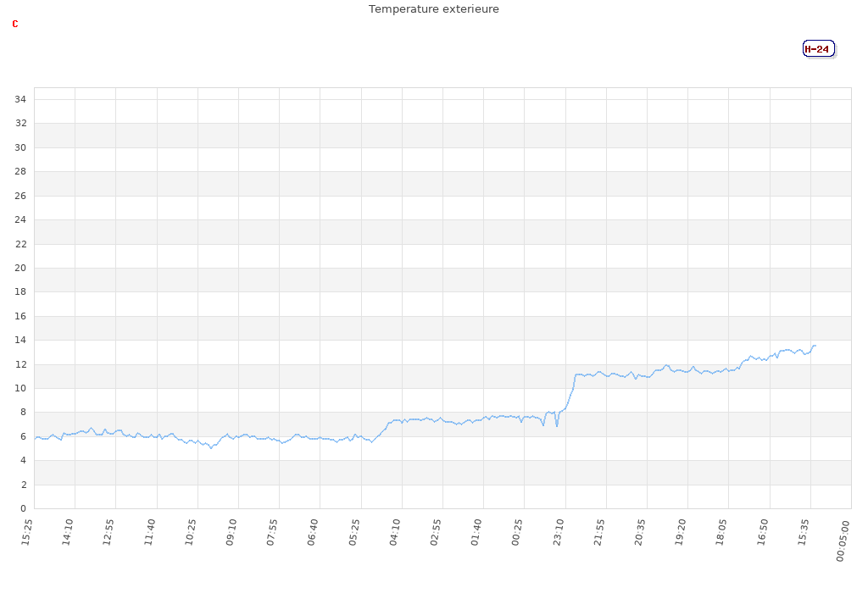This screenshot has width=868, height=610.
Task: Click the H-24 time range button
Action: (x=818, y=49)
